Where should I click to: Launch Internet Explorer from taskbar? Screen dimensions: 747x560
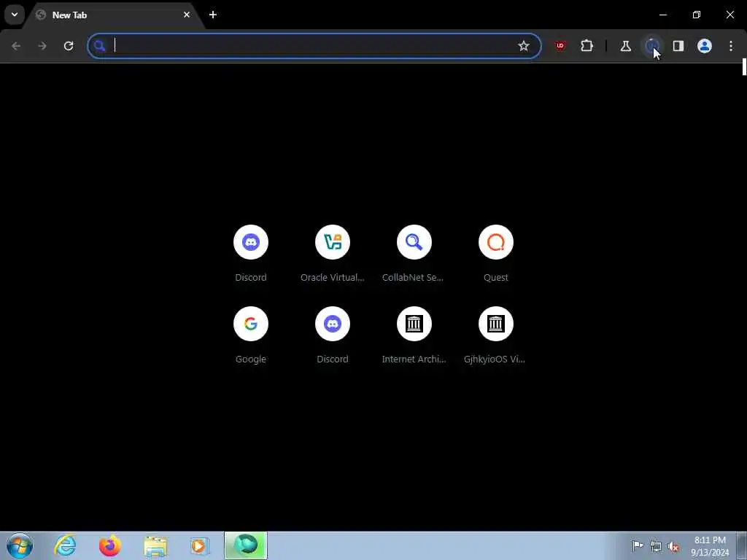pos(65,545)
